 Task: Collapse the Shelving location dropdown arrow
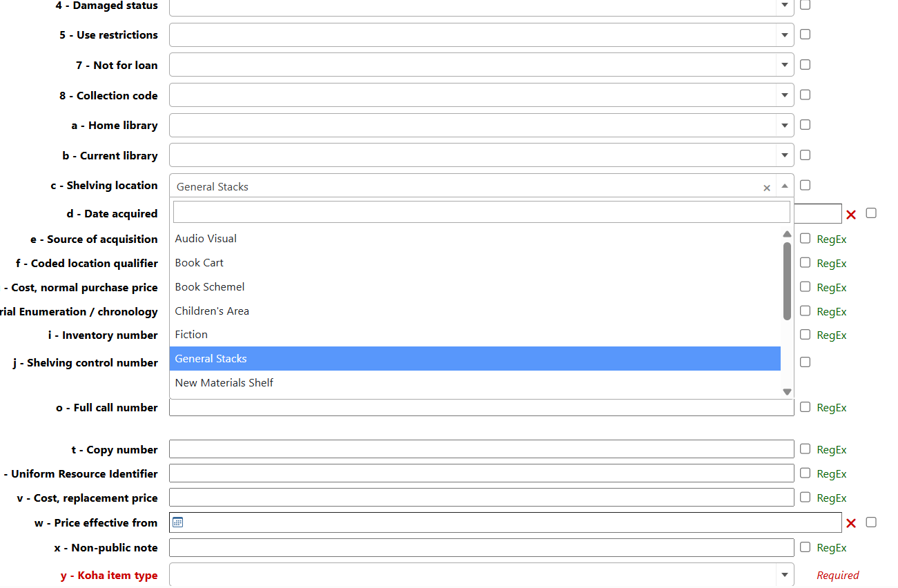coord(784,186)
